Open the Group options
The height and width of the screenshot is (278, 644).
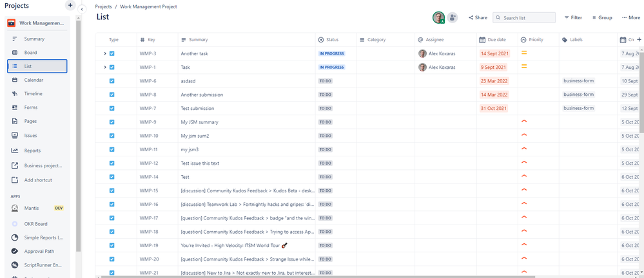pos(602,17)
